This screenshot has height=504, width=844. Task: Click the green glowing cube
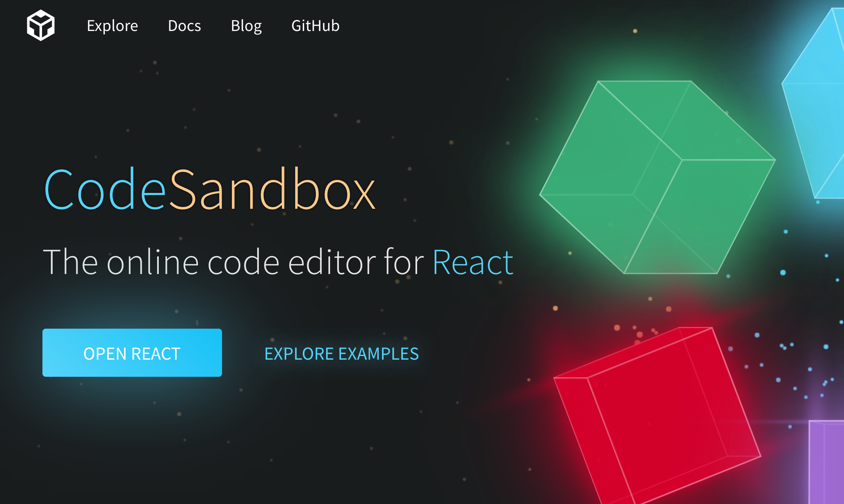click(x=657, y=177)
